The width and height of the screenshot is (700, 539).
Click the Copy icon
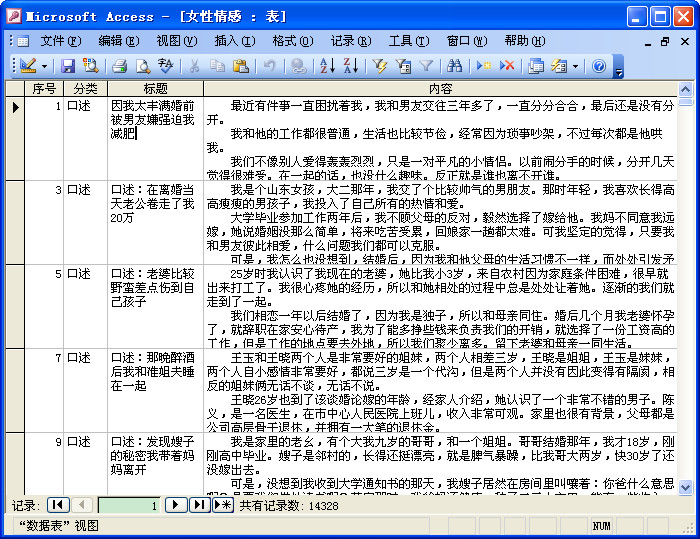click(217, 66)
